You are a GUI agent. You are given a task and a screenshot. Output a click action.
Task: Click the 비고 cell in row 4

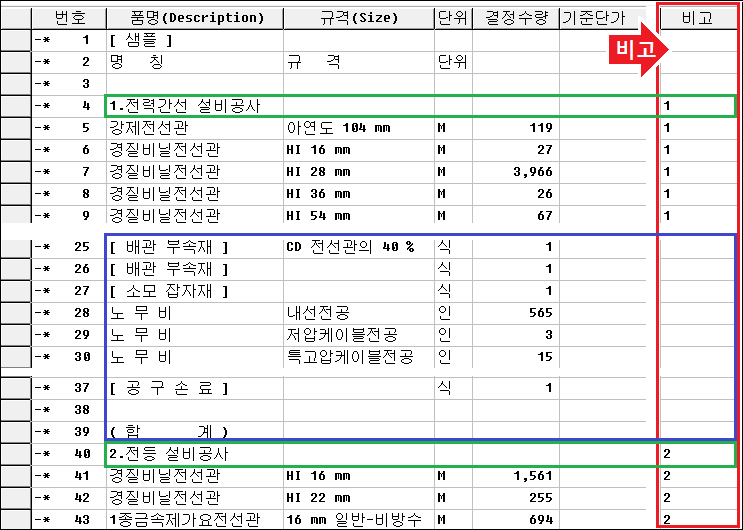click(698, 106)
